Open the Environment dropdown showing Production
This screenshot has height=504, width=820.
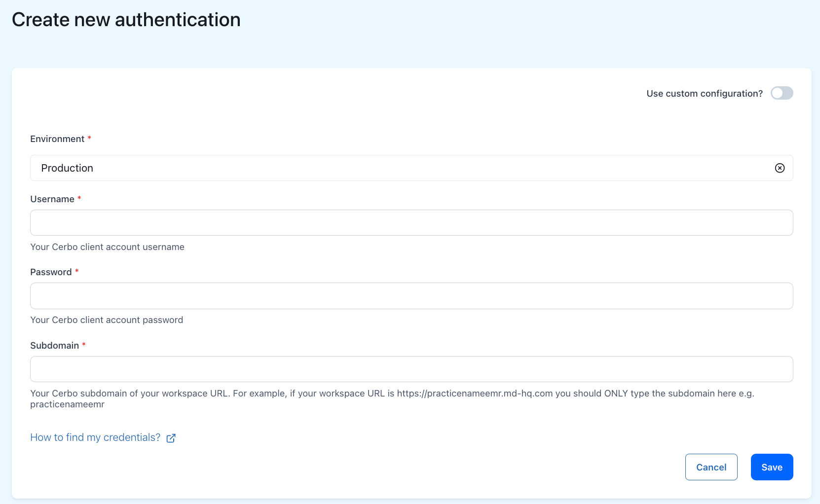395,168
